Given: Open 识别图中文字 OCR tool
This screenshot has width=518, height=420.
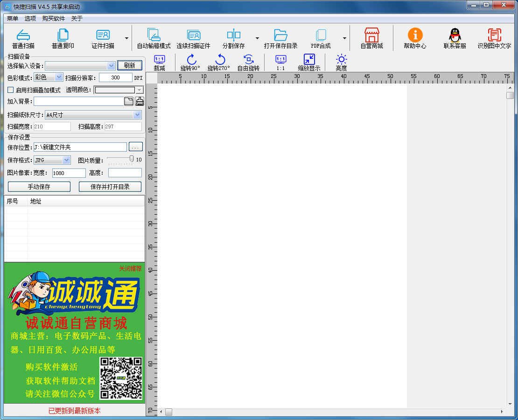Looking at the screenshot, I should click(x=494, y=35).
